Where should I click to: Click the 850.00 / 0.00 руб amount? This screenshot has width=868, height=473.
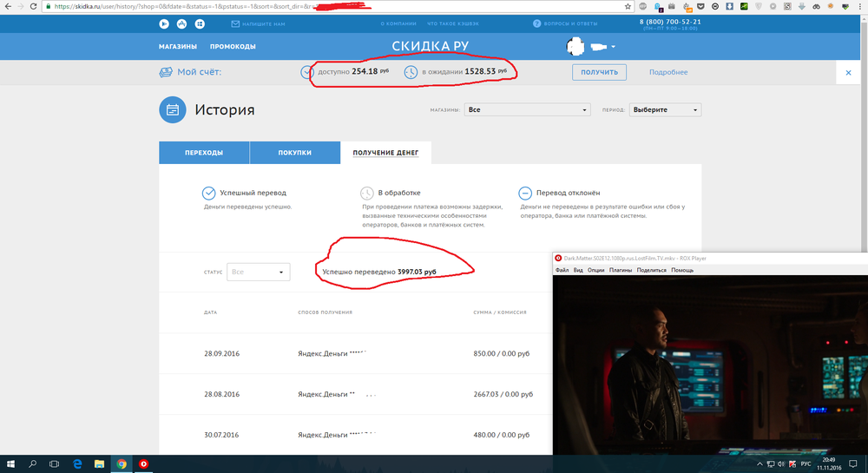coord(501,353)
